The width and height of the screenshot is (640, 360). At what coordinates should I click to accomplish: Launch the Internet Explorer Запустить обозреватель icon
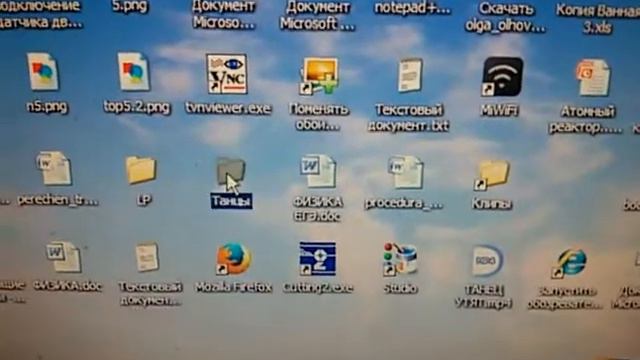coord(570,262)
